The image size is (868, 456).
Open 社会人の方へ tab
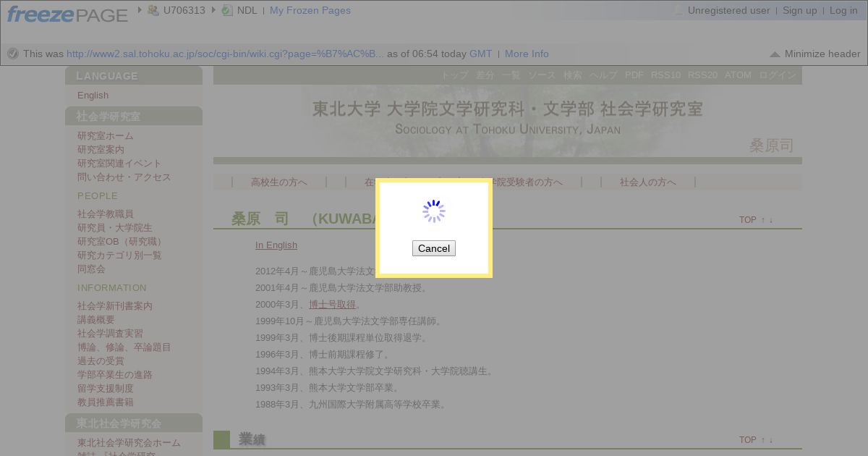[647, 182]
